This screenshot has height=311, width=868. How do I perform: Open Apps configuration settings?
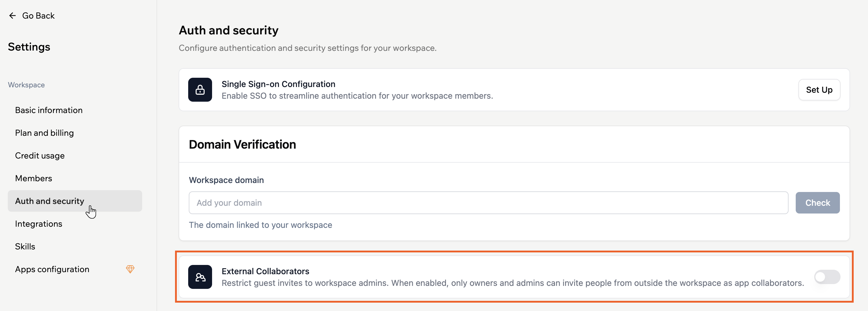75,269
